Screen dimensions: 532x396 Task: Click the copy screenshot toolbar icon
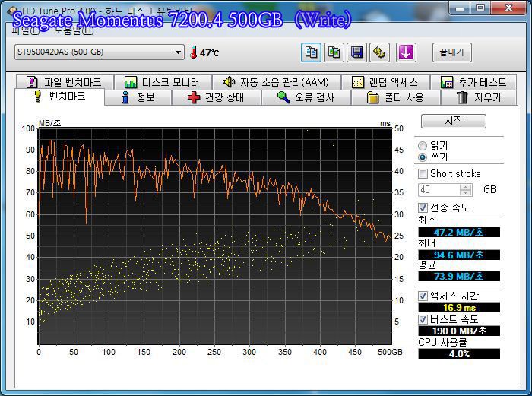point(334,52)
